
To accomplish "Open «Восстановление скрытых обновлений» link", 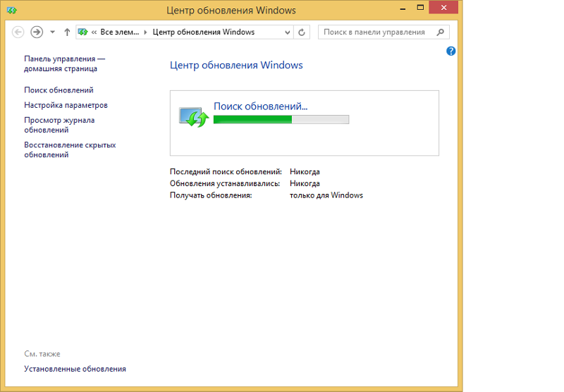I will pyautogui.click(x=70, y=149).
